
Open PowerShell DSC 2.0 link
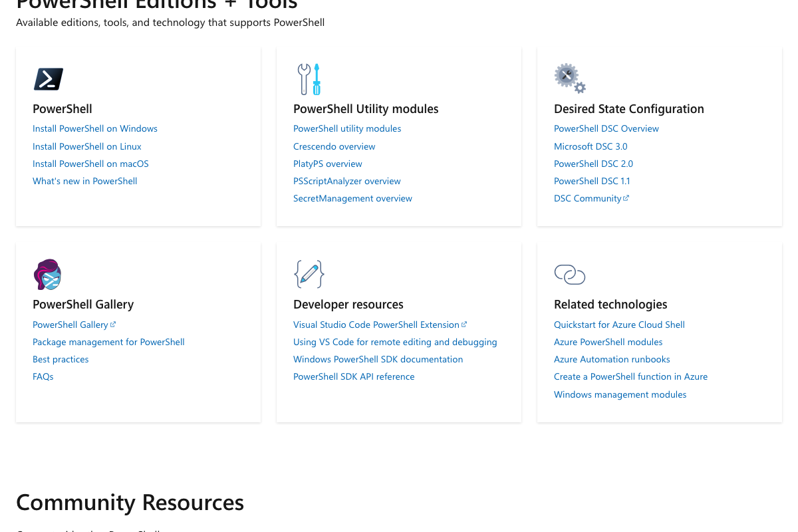[x=593, y=164]
